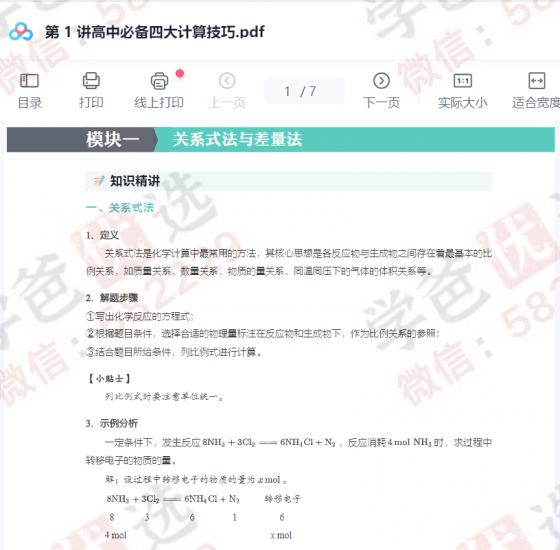Click the 列比例式时要注意单位统一 tip text
The width and height of the screenshot is (560, 550).
pyautogui.click(x=164, y=396)
